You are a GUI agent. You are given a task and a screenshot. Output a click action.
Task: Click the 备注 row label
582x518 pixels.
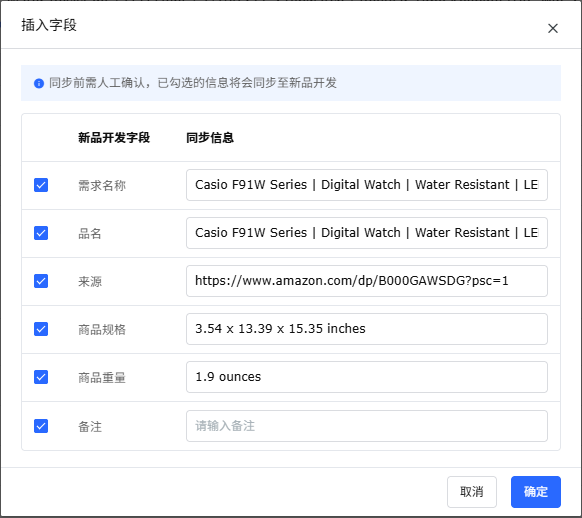90,426
